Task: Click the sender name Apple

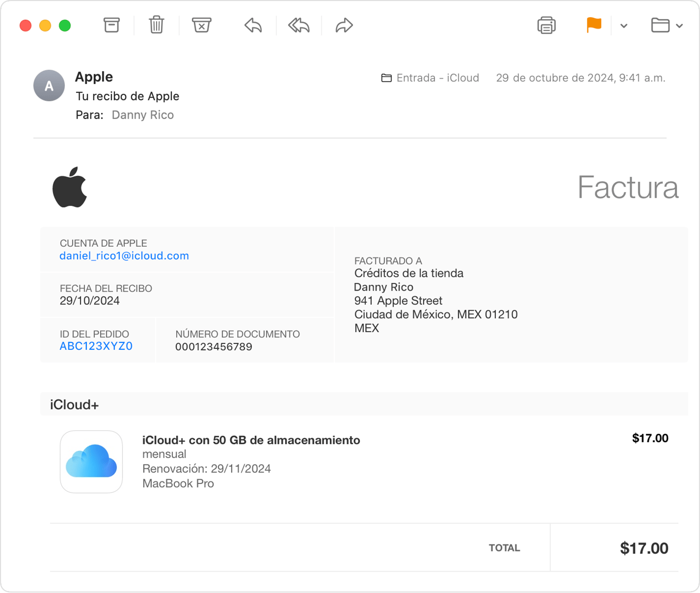Action: point(94,77)
